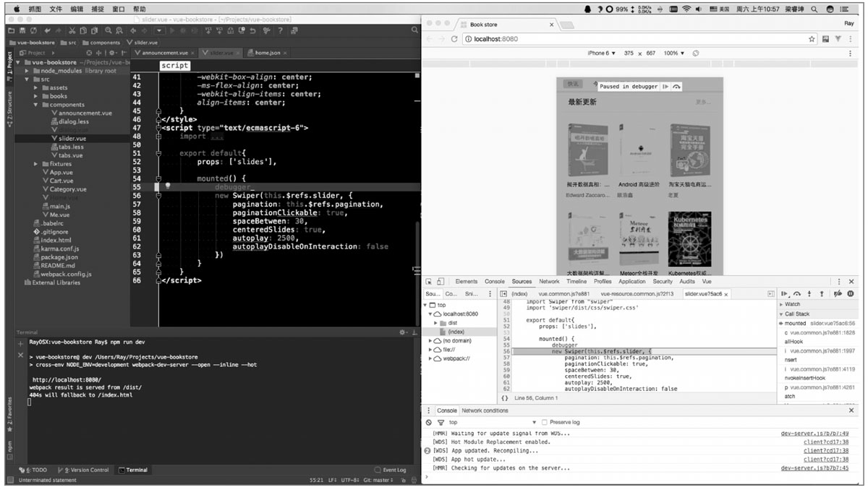Open the 100% zoom dropdown
Image resolution: width=868 pixels, height=490 pixels.
coord(674,53)
